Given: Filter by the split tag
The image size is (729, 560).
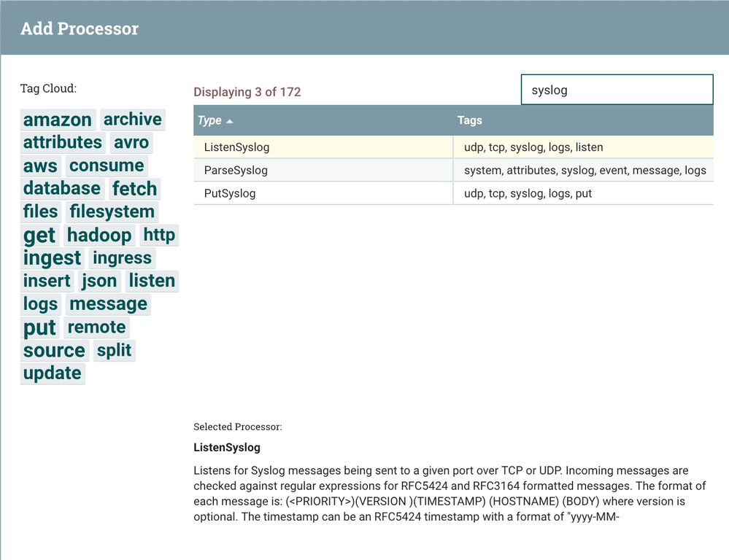Looking at the screenshot, I should (x=114, y=351).
